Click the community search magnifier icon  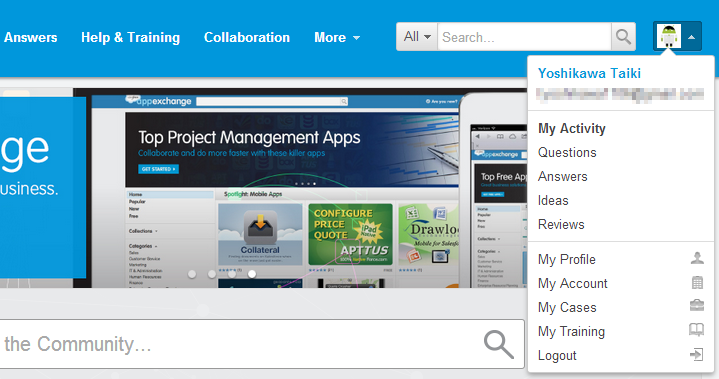coord(498,344)
